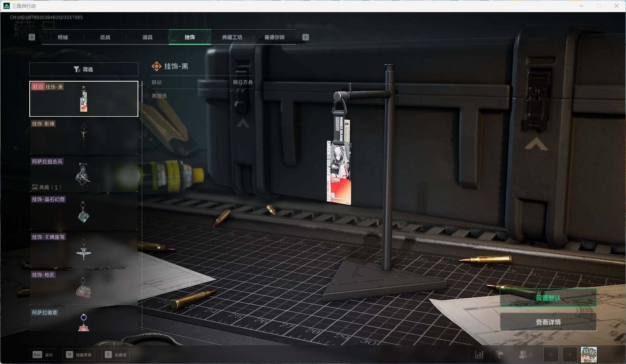Minimize the 三角洲行动 window
Viewport: 626px width, 364px height.
[x=581, y=6]
